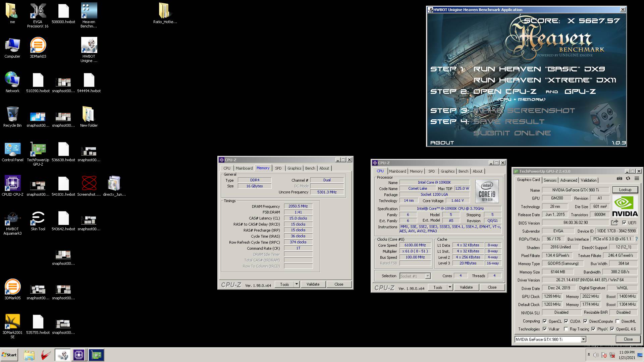Open EVGA PrecisionX 16 desktop shortcut

38,15
